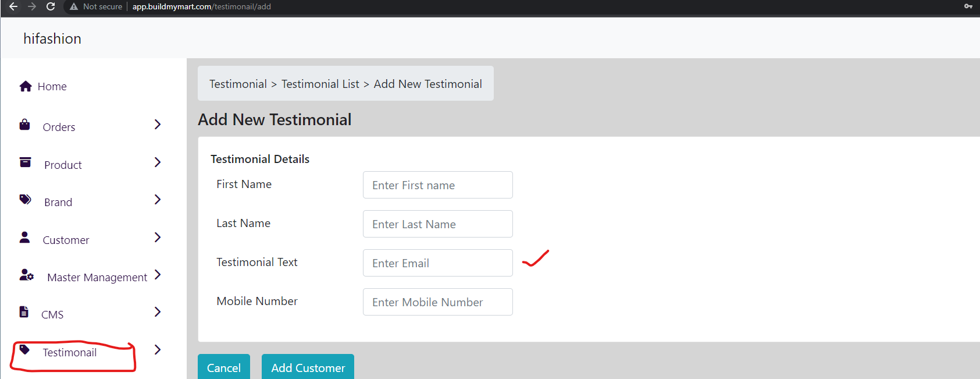Go back using the browser back arrow

[13, 6]
